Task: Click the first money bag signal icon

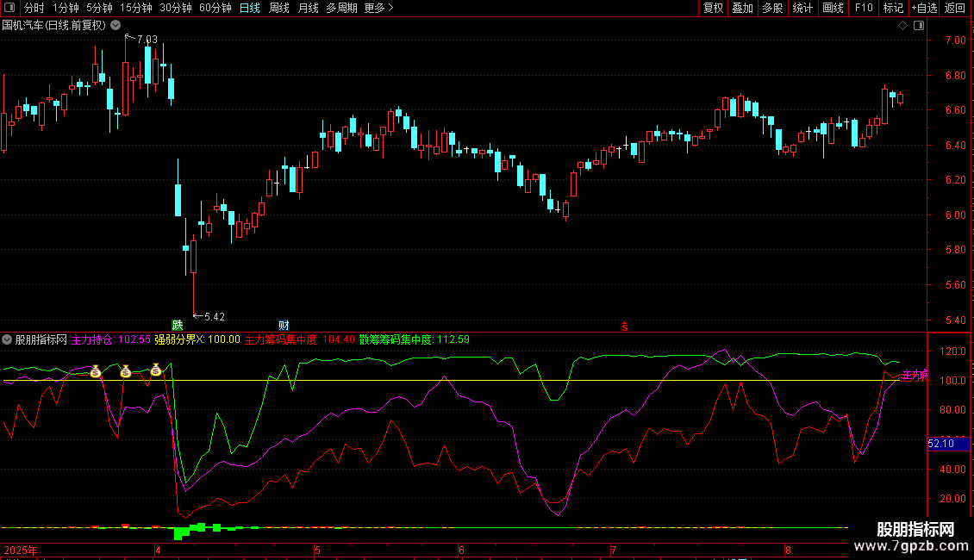Action: [x=95, y=371]
